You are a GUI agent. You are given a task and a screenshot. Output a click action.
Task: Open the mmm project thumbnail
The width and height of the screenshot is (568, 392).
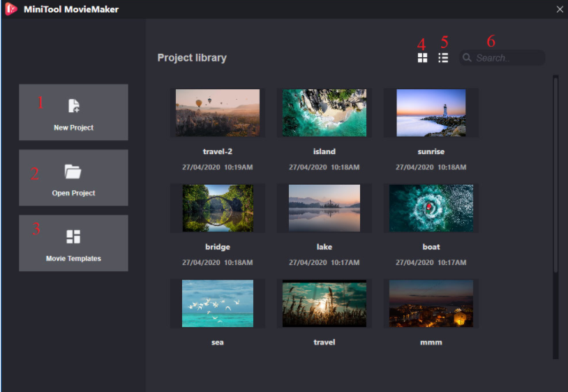pyautogui.click(x=431, y=303)
